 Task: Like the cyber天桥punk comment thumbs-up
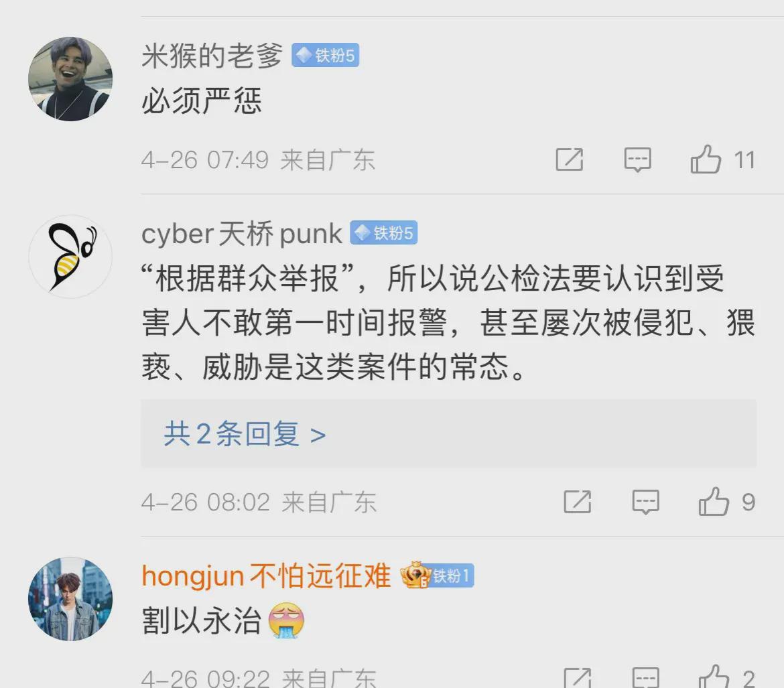714,502
